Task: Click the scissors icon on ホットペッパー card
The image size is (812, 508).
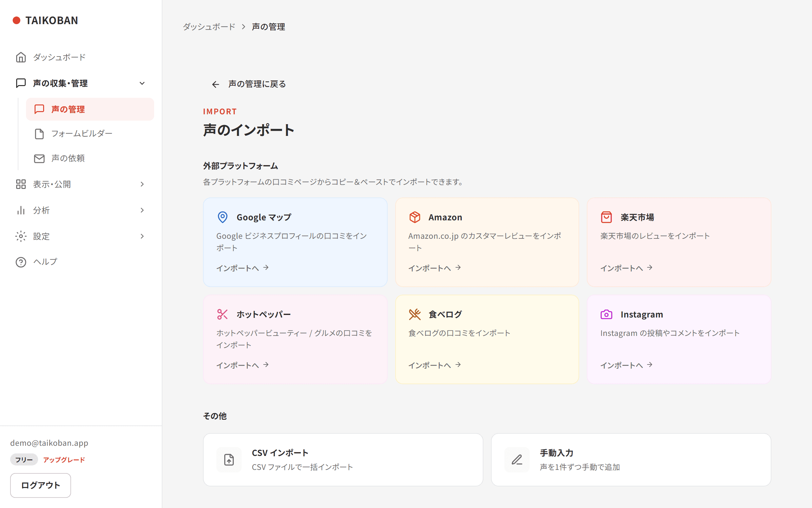Action: 222,314
